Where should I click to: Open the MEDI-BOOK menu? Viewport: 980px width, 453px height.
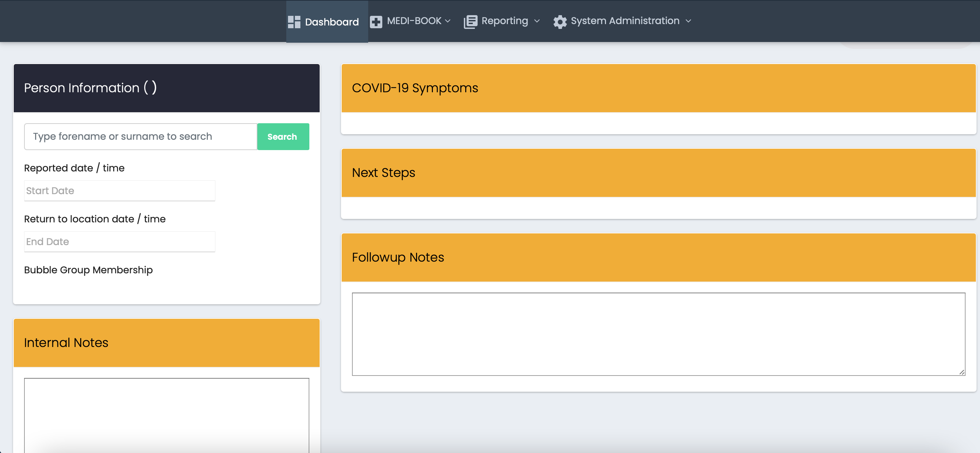pos(410,21)
